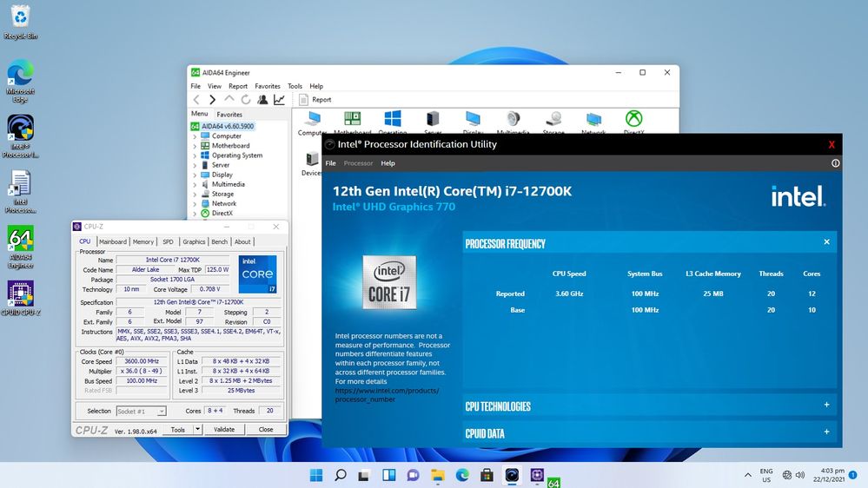Click AIDA64 graph toolbar icon

click(x=279, y=100)
